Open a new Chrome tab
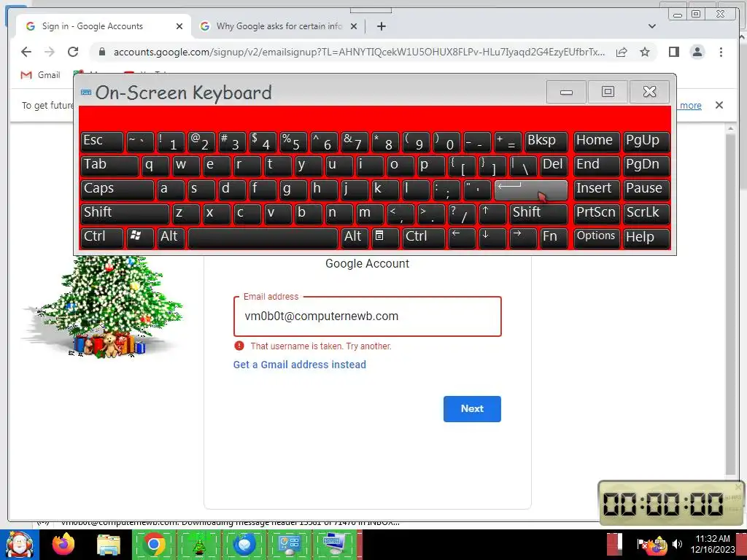Image resolution: width=747 pixels, height=560 pixels. (x=381, y=26)
